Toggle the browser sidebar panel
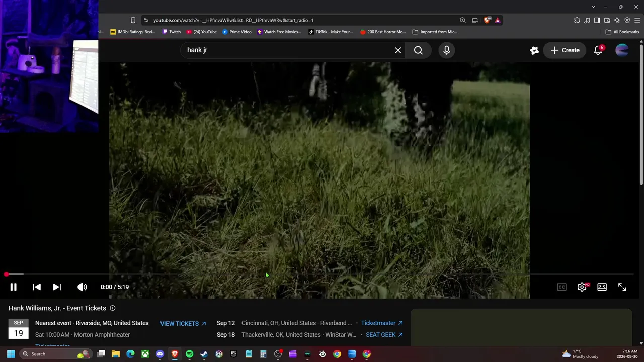This screenshot has height=362, width=644. (597, 20)
